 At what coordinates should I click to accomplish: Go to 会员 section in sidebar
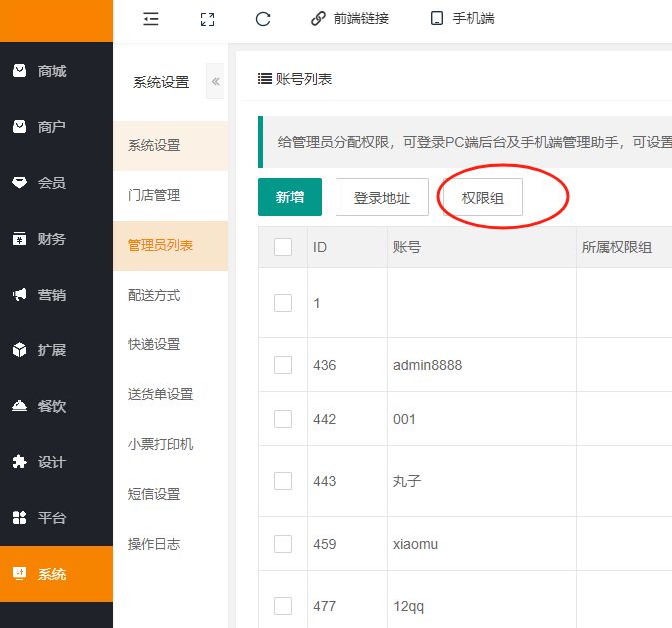51,183
